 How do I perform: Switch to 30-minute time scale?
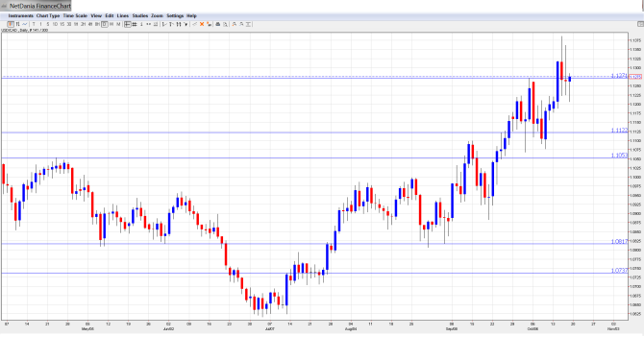pyautogui.click(x=69, y=25)
